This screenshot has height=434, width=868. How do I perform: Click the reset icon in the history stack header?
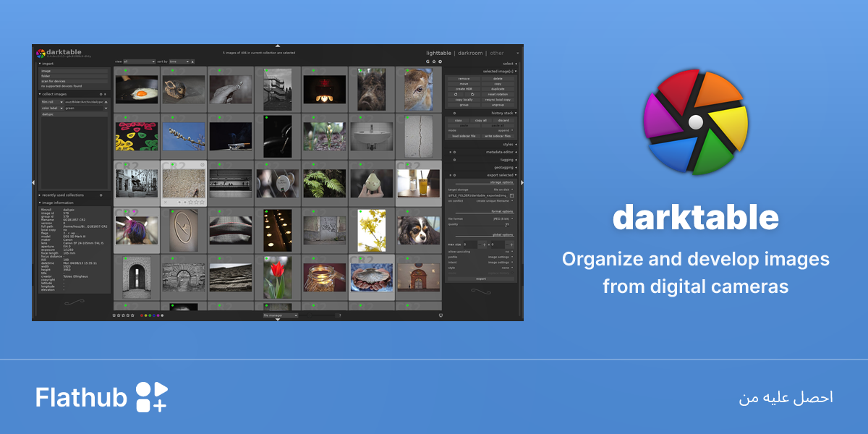coord(454,113)
